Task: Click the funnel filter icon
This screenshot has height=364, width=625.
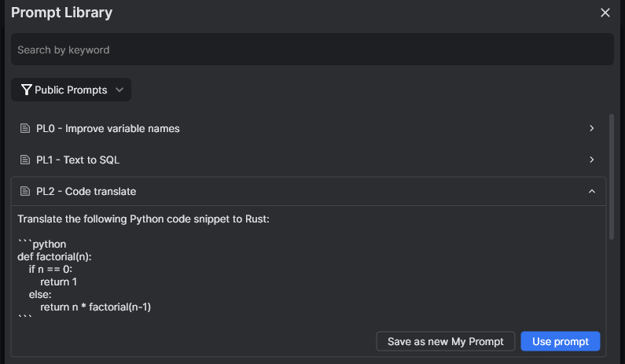Action: [x=26, y=90]
